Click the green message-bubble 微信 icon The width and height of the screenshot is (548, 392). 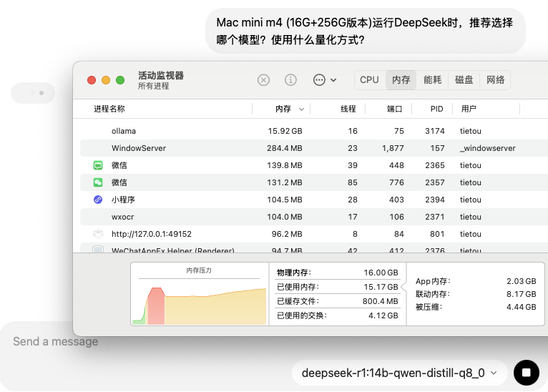pyautogui.click(x=98, y=165)
